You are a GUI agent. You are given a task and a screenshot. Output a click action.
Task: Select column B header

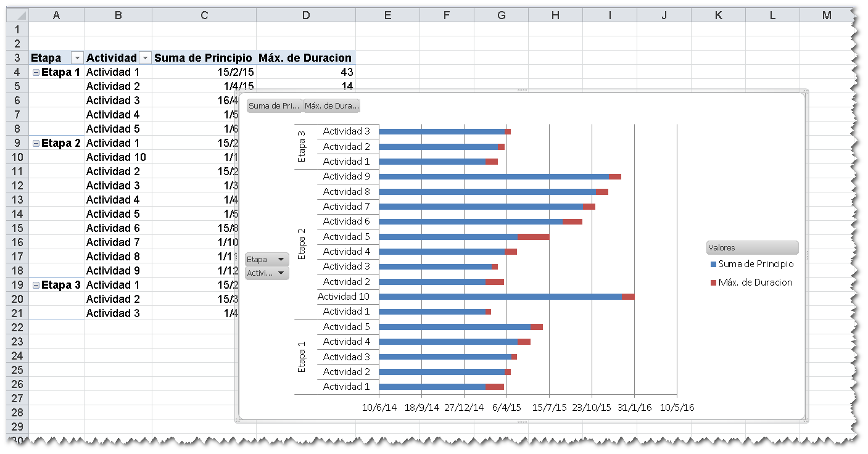(x=118, y=15)
